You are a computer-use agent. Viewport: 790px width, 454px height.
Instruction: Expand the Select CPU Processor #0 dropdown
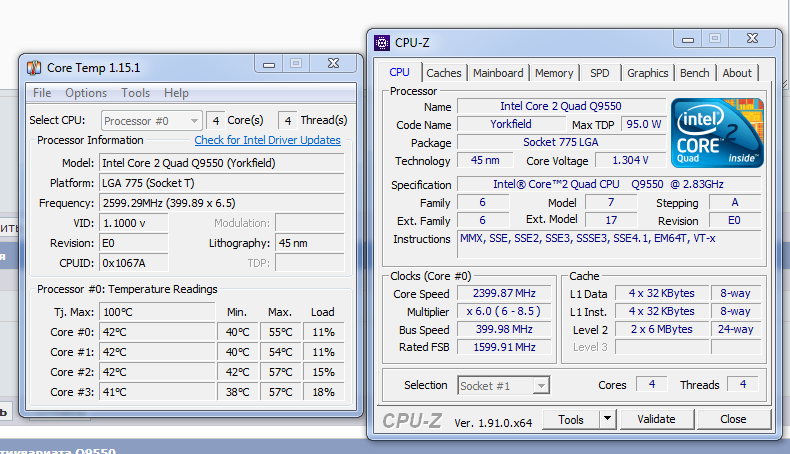pyautogui.click(x=194, y=121)
